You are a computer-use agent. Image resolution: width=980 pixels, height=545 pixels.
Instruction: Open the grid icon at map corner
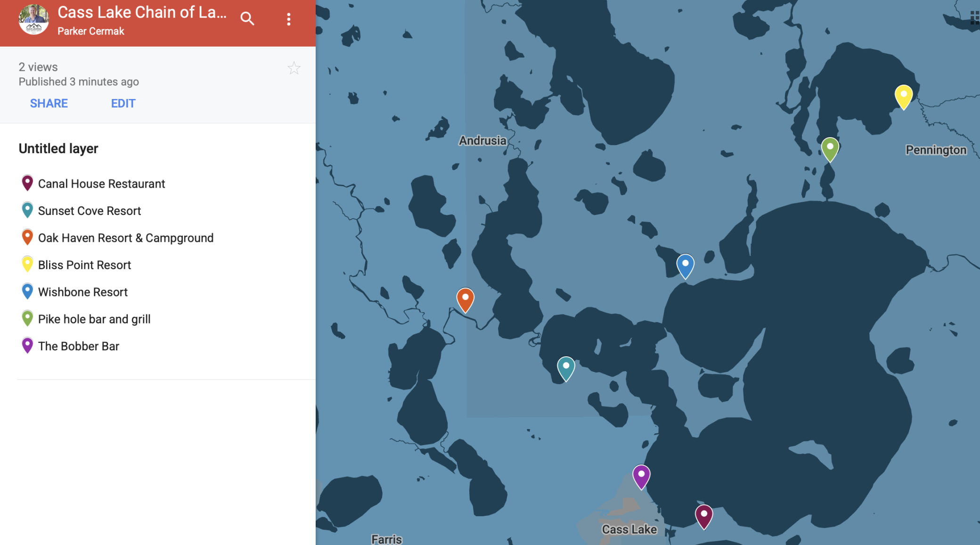pos(975,18)
